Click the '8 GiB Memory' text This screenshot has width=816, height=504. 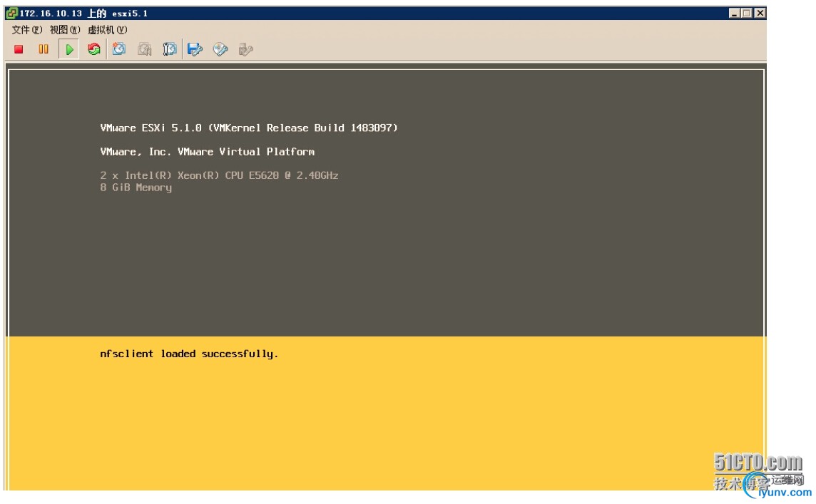[x=136, y=187]
